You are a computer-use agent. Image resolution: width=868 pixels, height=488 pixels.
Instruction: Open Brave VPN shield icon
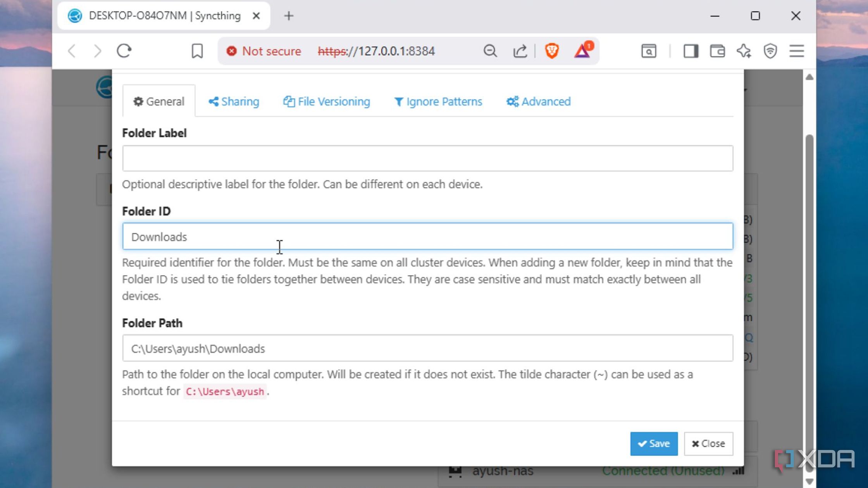coord(770,51)
